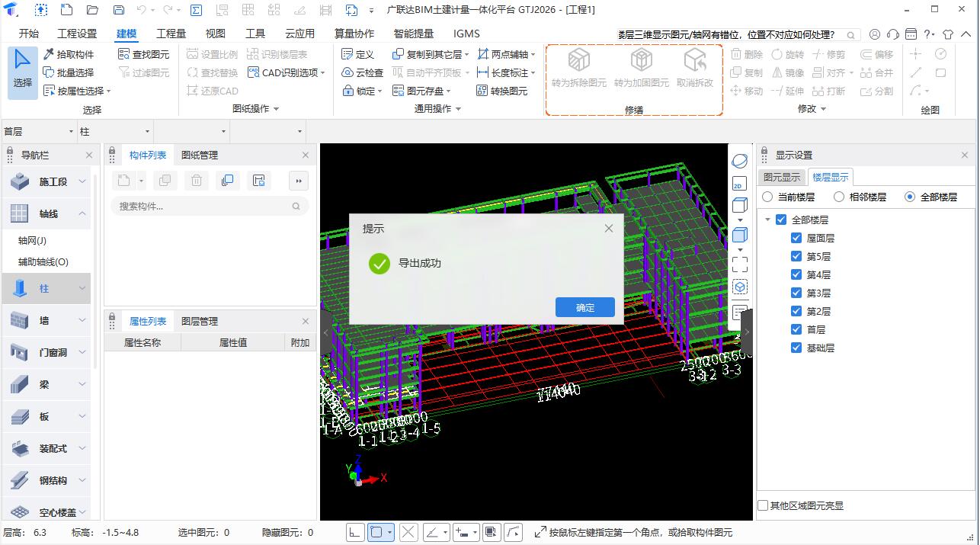Click the cross snap icon in status bar
The image size is (980, 545).
pyautogui.click(x=408, y=533)
